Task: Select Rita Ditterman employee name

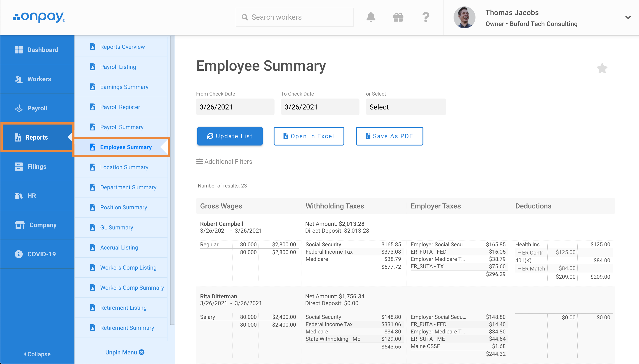Action: [219, 296]
